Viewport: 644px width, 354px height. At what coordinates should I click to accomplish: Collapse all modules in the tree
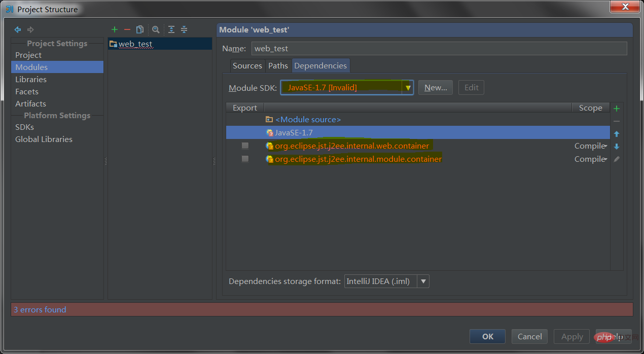[184, 29]
